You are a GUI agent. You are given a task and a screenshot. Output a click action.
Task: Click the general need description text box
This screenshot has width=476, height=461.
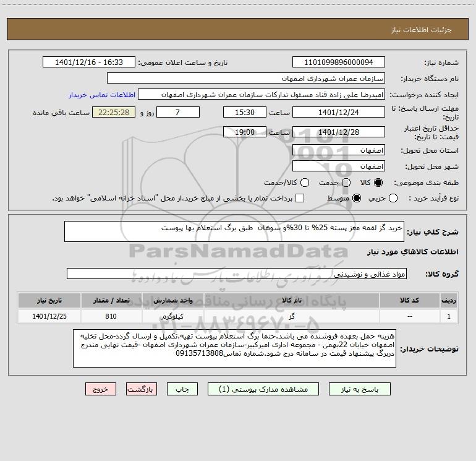[x=234, y=231]
